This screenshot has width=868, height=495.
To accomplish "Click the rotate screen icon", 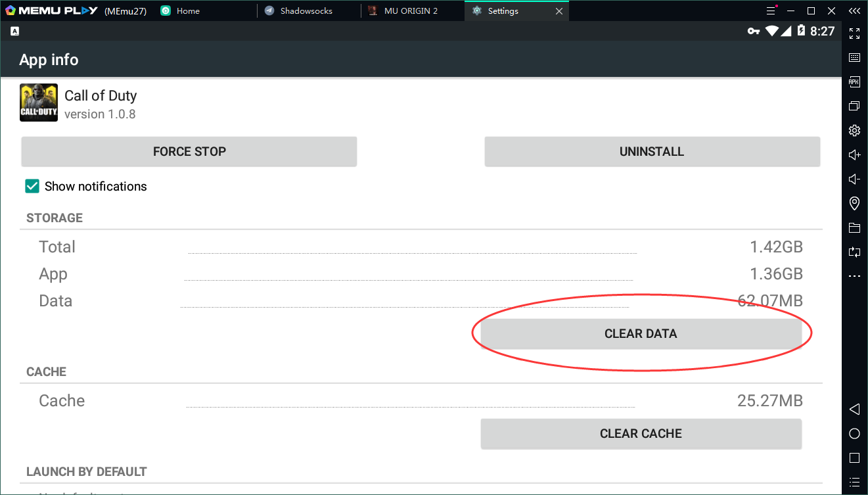I will point(854,252).
